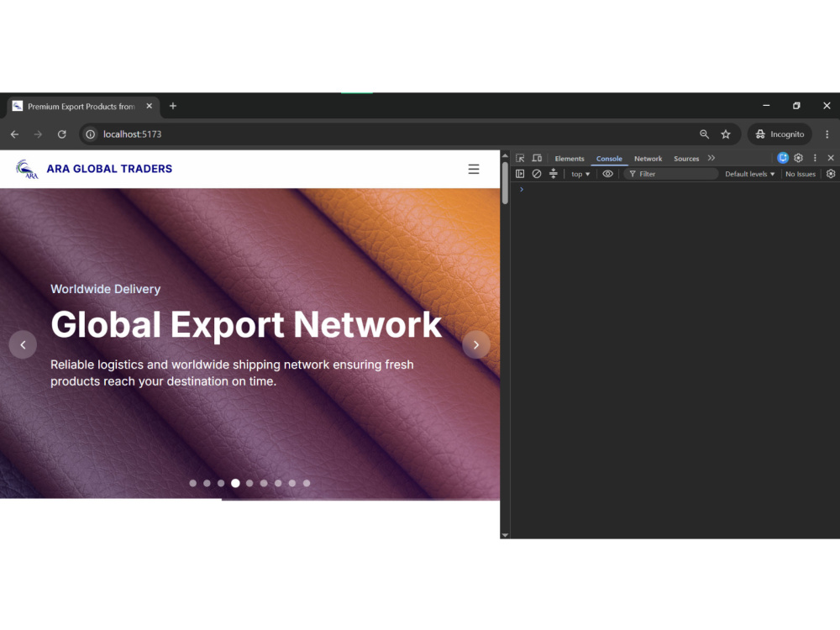Viewport: 840px width, 630px height.
Task: Click the console prompt input line
Action: point(675,189)
